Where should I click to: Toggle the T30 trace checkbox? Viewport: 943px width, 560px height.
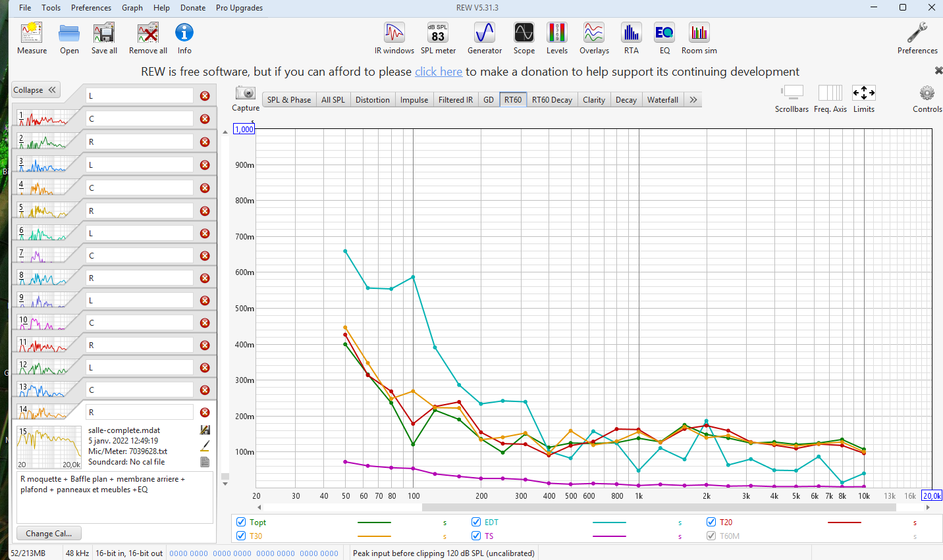pyautogui.click(x=241, y=536)
